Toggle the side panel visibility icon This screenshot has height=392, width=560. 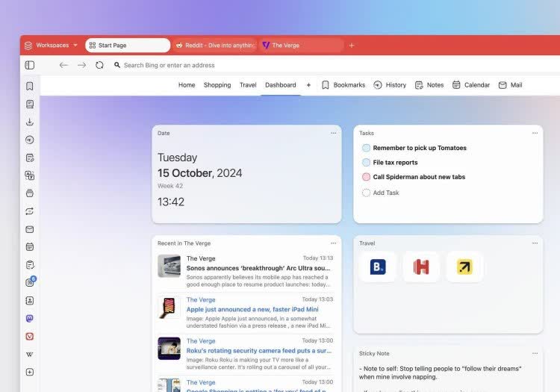click(x=30, y=65)
